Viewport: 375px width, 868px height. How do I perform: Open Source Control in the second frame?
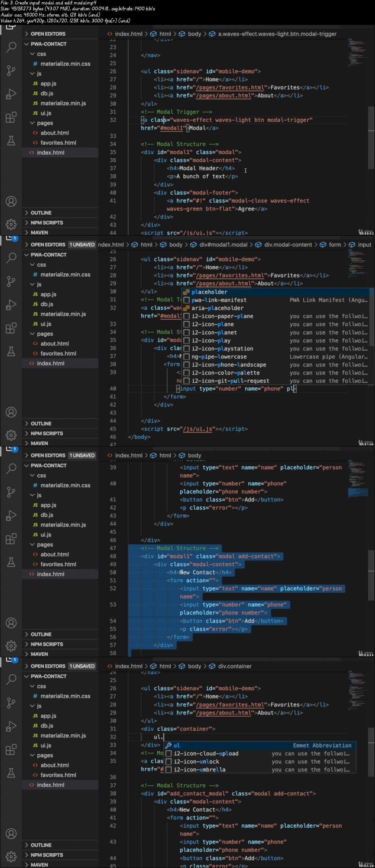coord(11,281)
